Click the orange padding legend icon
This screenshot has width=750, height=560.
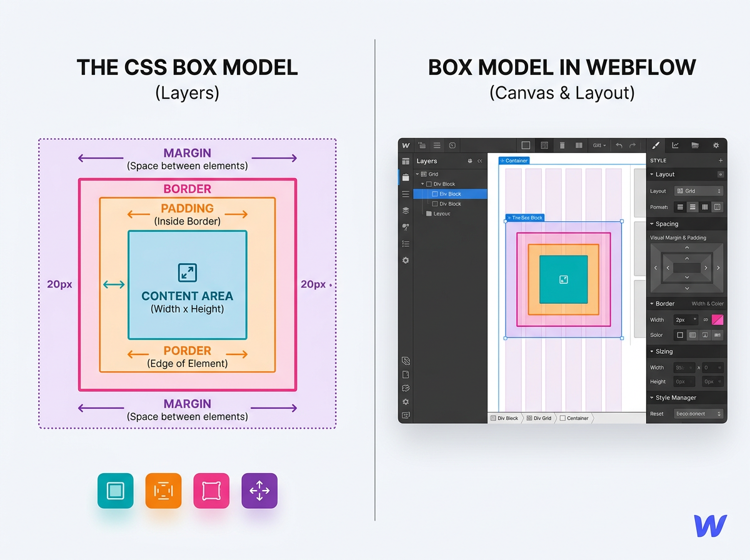[x=163, y=491]
